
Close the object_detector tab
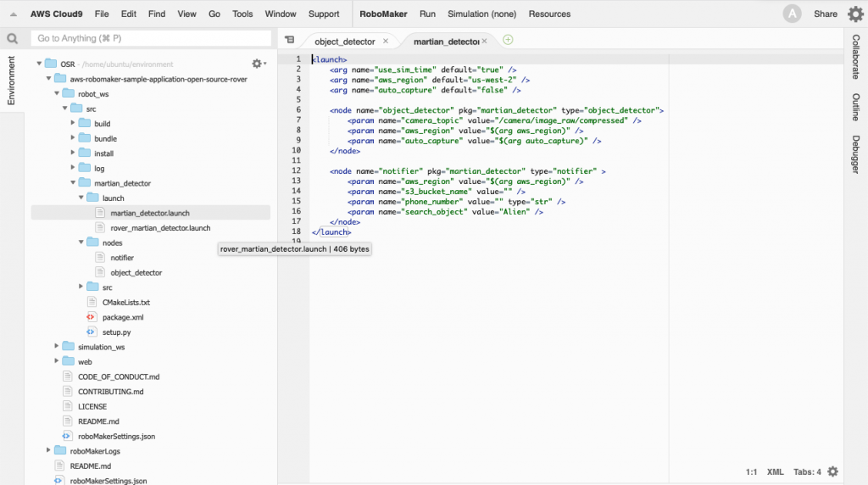(x=386, y=41)
